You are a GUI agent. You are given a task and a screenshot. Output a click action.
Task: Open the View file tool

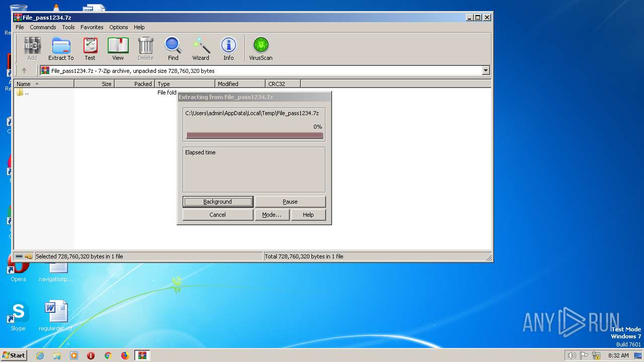tap(118, 49)
